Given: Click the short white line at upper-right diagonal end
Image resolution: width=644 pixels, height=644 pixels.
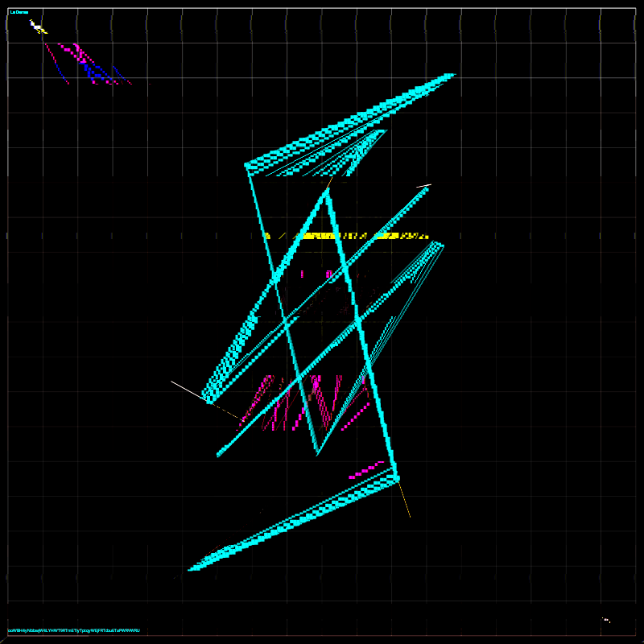Looking at the screenshot, I should click(423, 186).
